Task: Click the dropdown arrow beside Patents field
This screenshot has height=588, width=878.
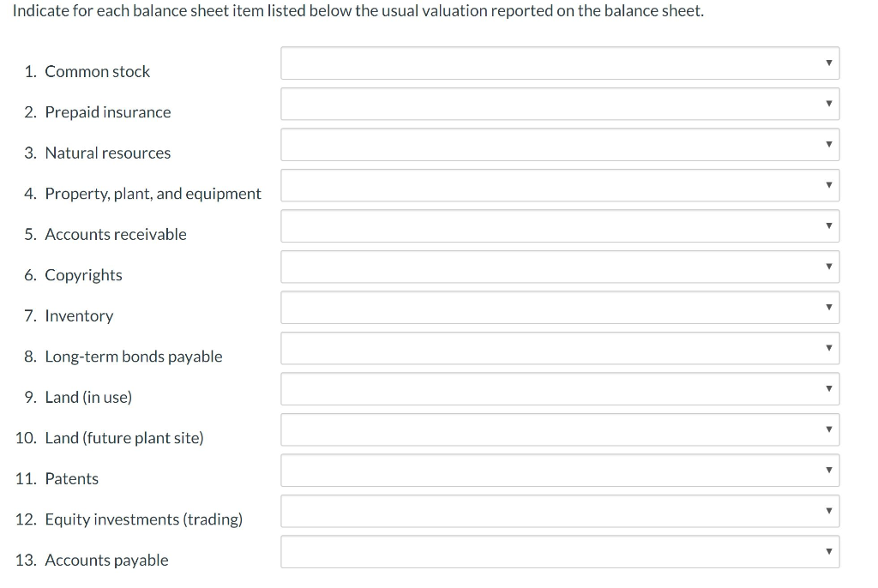Action: 828,470
